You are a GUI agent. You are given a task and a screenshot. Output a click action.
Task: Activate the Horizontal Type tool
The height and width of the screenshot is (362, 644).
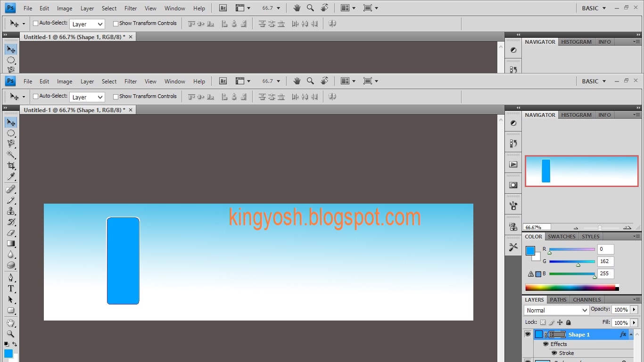point(11,288)
